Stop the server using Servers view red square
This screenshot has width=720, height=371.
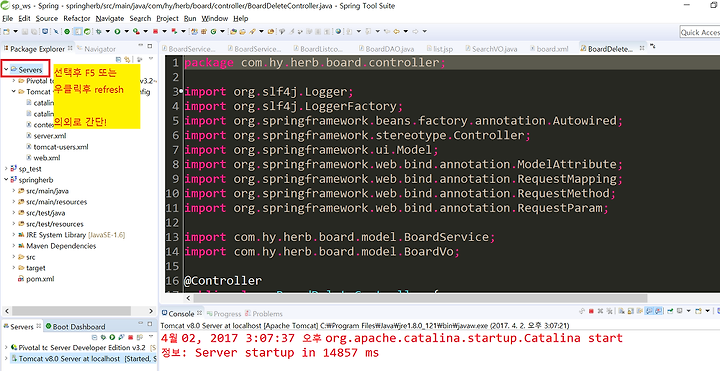(130, 337)
